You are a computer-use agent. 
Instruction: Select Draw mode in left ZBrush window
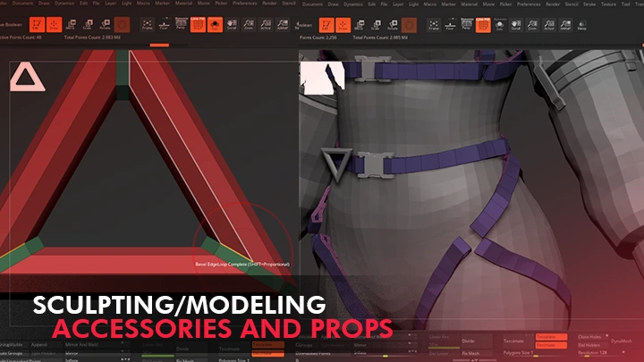click(54, 25)
